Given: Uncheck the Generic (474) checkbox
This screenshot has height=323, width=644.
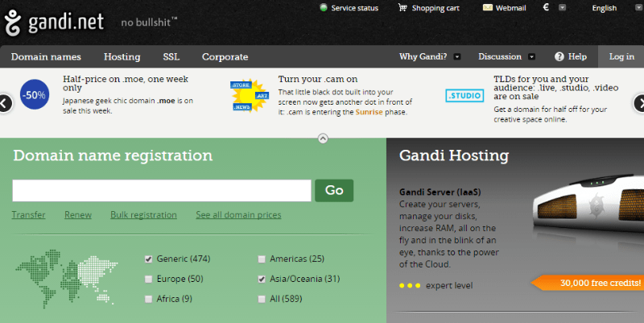Looking at the screenshot, I should pyautogui.click(x=149, y=259).
